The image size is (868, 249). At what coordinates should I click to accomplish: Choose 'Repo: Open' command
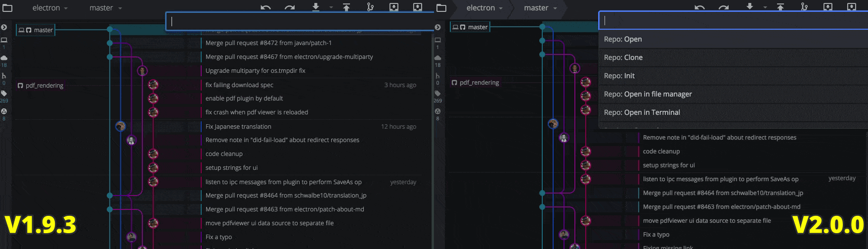click(733, 39)
